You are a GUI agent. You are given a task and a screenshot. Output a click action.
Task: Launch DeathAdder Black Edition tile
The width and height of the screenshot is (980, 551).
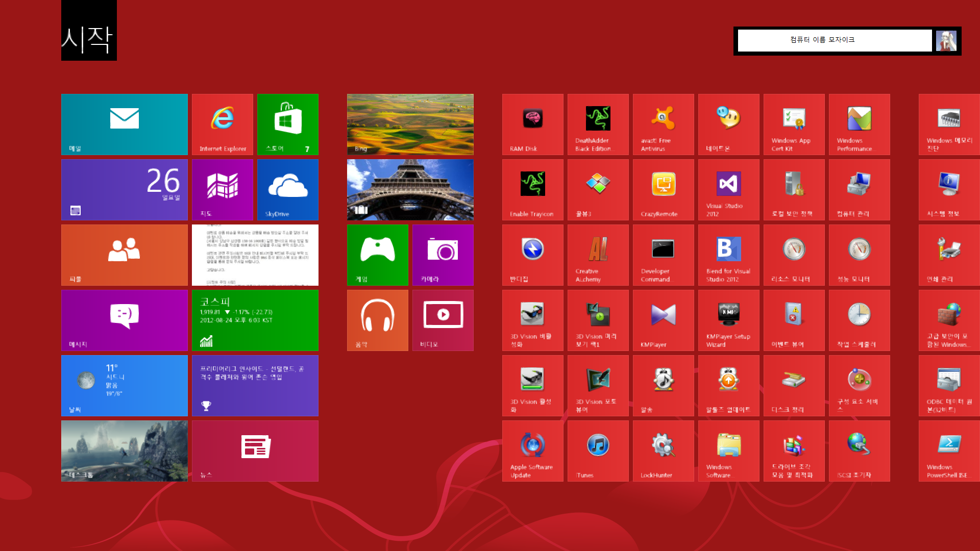click(x=598, y=124)
